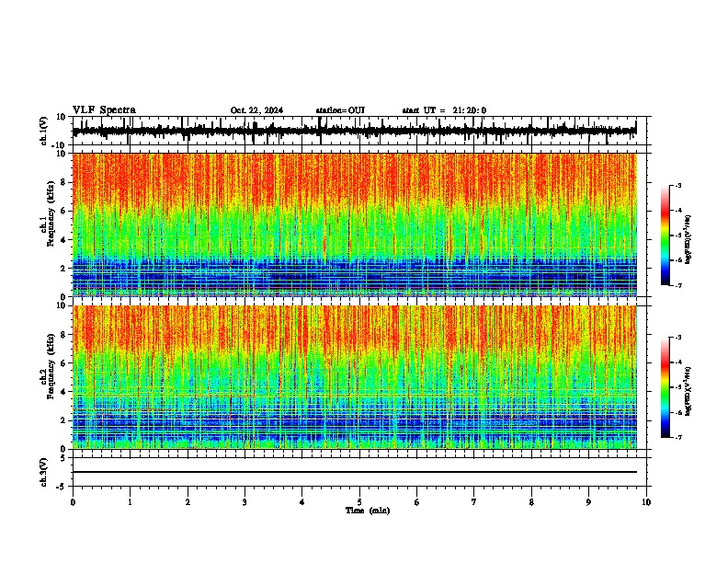This screenshot has width=728, height=563.
Task: Click the ch.1 voltage waveform trace
Action: tap(354, 131)
